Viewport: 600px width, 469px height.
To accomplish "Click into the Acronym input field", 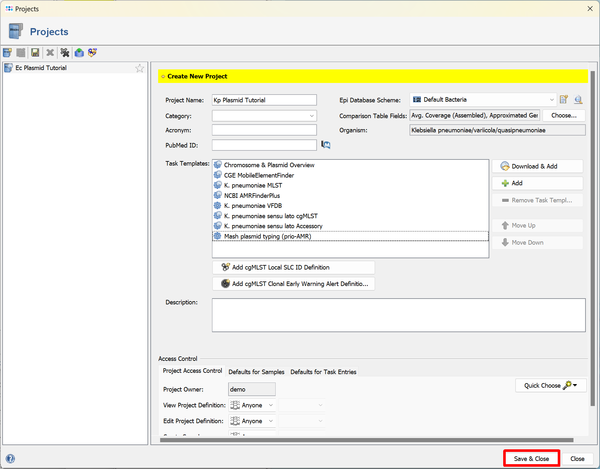I will 264,130.
